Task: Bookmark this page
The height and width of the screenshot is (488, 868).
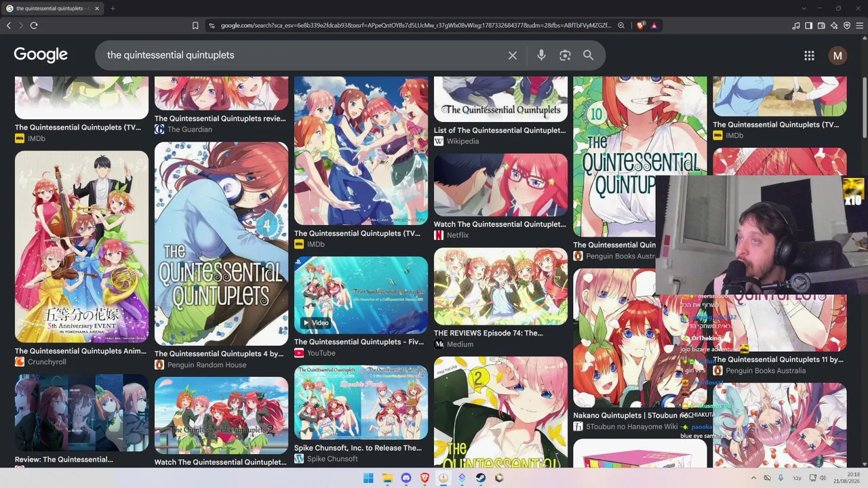Action: tap(195, 26)
